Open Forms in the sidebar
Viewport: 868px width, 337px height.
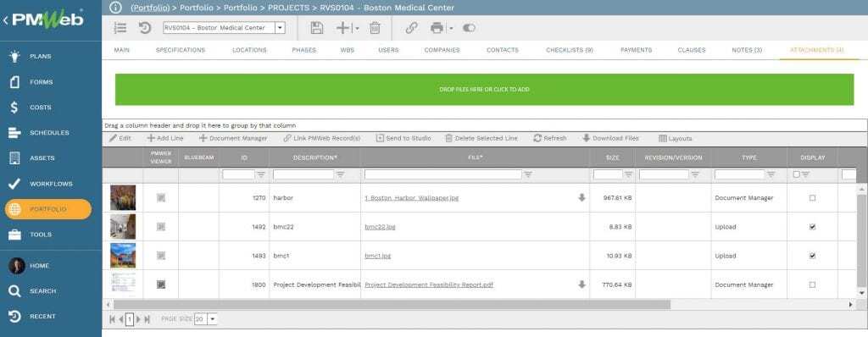41,82
